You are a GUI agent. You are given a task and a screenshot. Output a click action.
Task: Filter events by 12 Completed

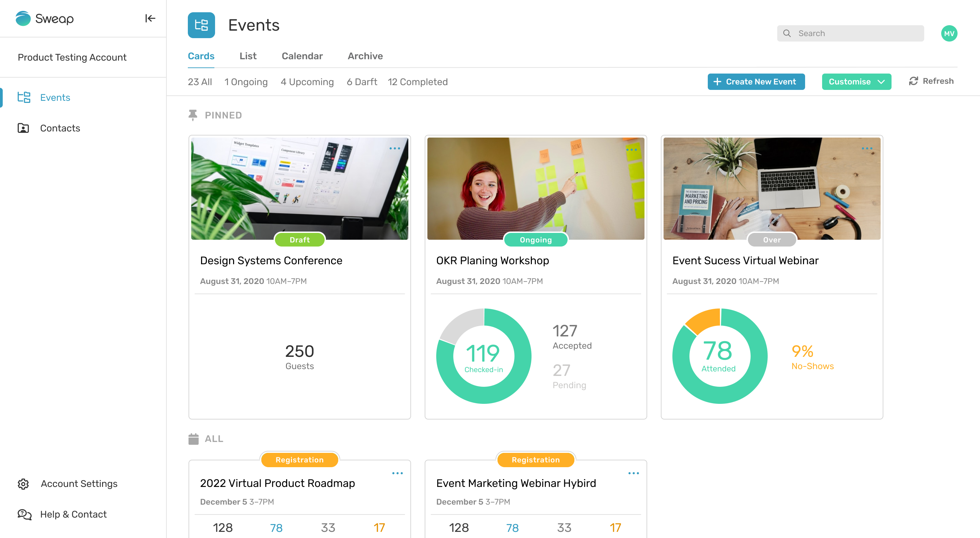pos(417,81)
